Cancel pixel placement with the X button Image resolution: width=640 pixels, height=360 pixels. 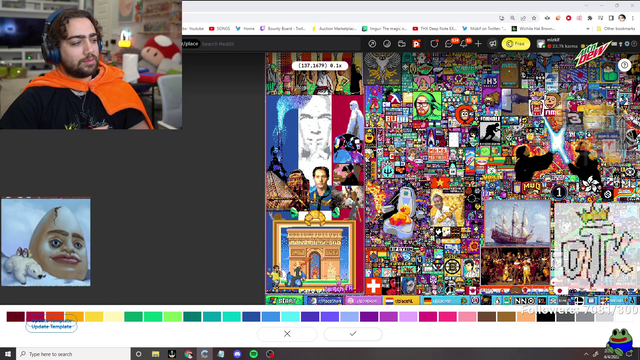(x=287, y=334)
